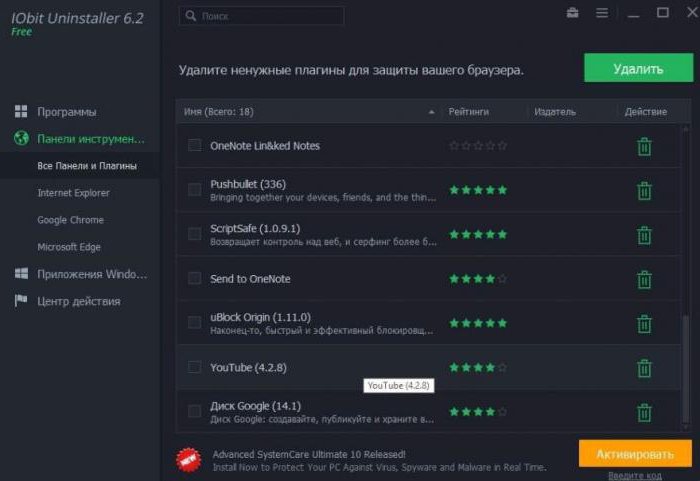Open the Программы section
The image size is (700, 481).
coord(67,112)
